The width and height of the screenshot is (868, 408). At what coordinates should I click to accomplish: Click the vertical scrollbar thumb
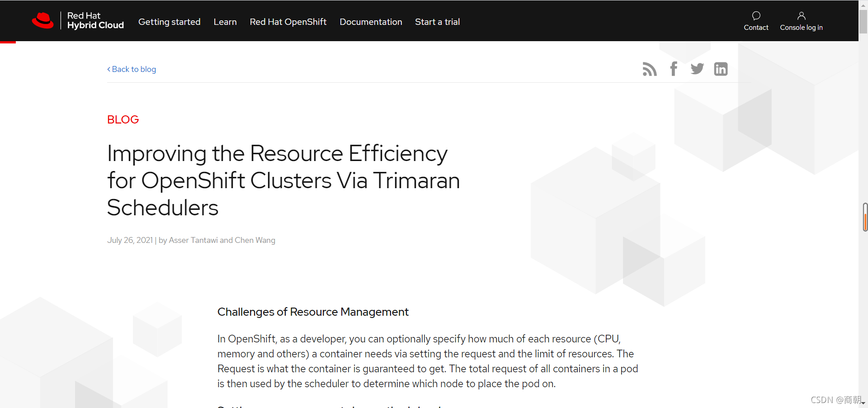[863, 22]
